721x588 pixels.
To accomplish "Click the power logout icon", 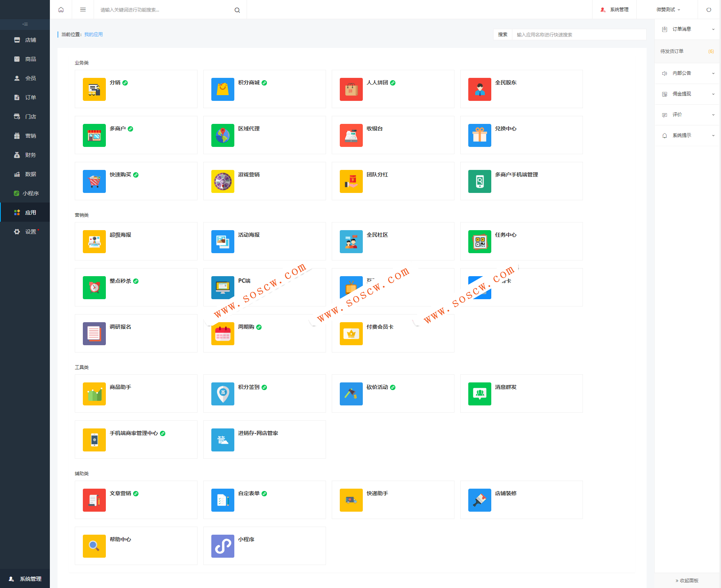I will (709, 10).
